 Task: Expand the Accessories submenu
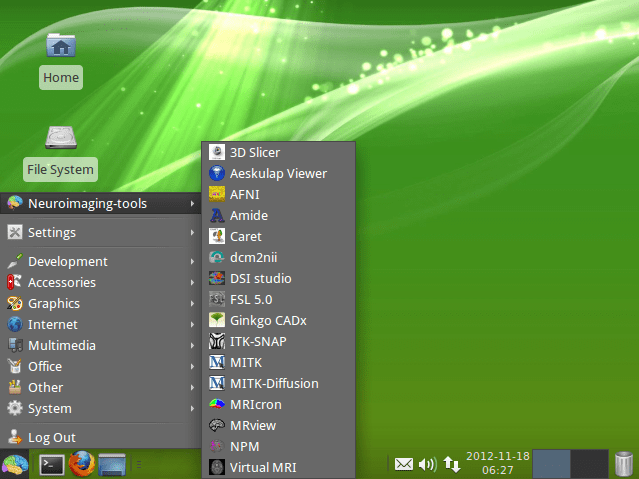point(101,283)
